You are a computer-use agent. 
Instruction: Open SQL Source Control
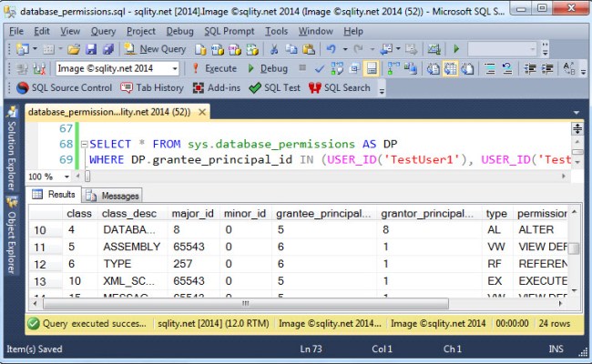[65, 88]
